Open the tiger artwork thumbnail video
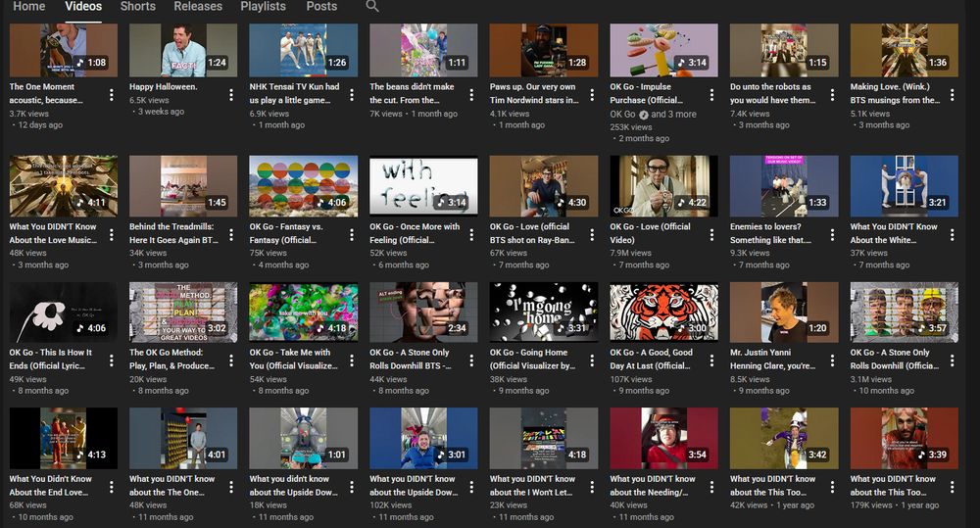 tap(663, 312)
